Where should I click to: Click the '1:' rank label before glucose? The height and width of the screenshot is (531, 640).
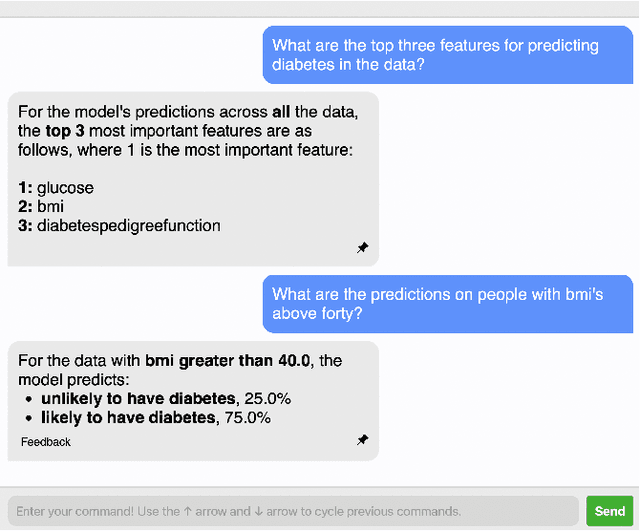[26, 187]
